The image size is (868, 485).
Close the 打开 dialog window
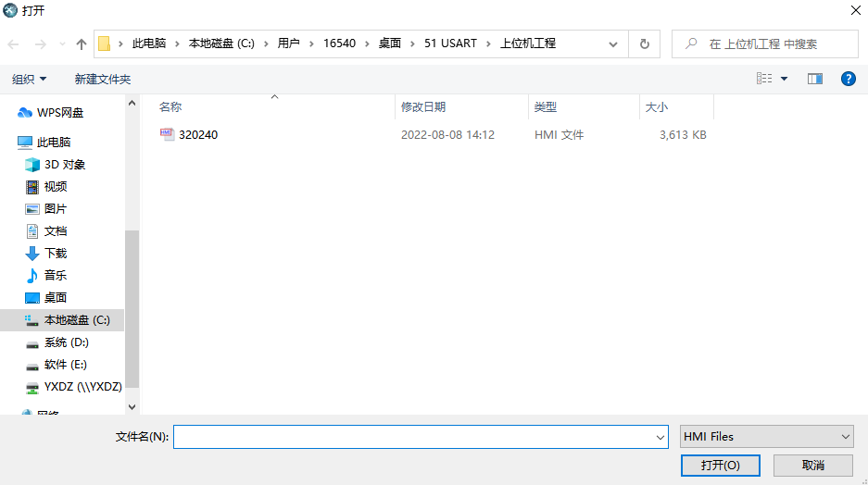[855, 10]
